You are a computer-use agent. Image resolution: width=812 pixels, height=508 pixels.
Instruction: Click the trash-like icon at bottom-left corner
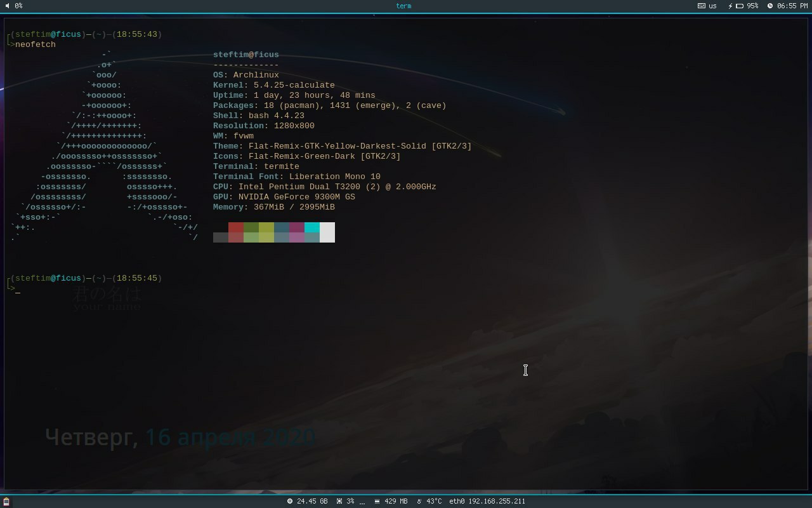[x=6, y=502]
